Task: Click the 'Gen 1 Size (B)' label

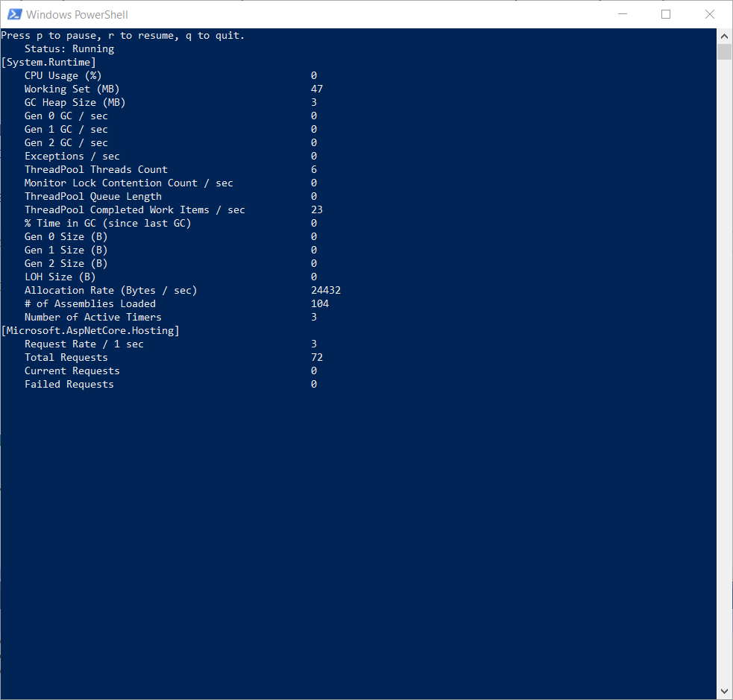Action: [66, 250]
